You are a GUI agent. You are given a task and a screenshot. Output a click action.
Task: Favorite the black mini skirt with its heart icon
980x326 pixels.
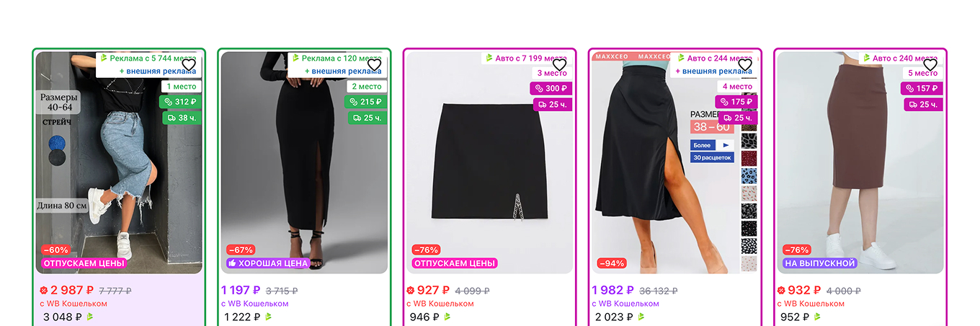coord(559,65)
